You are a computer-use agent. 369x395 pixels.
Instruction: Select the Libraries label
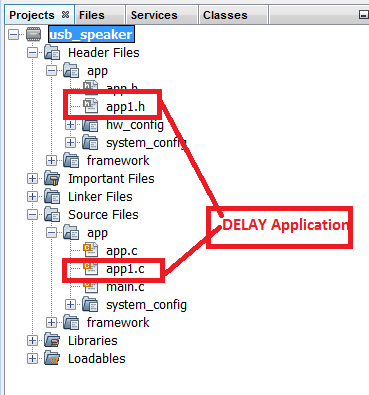93,341
